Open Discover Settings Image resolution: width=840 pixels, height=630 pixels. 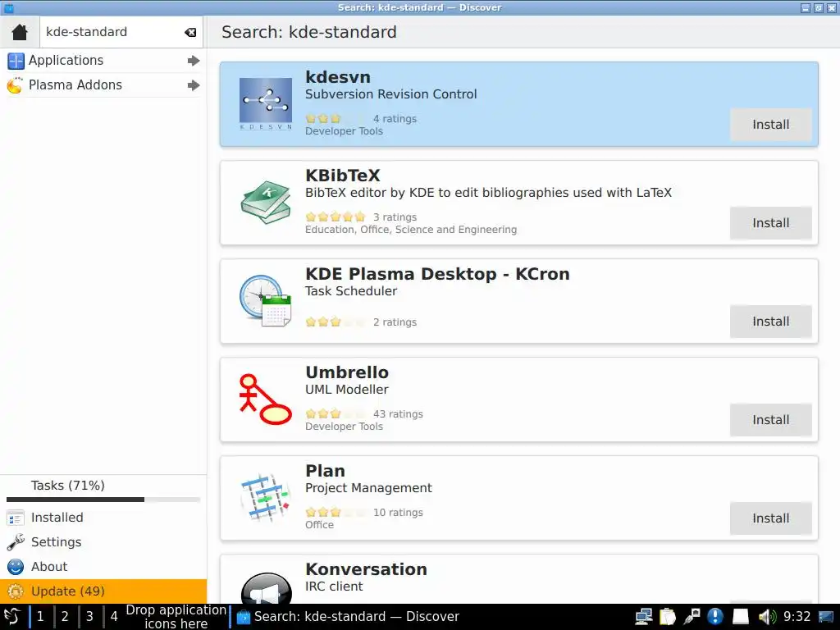pyautogui.click(x=103, y=542)
